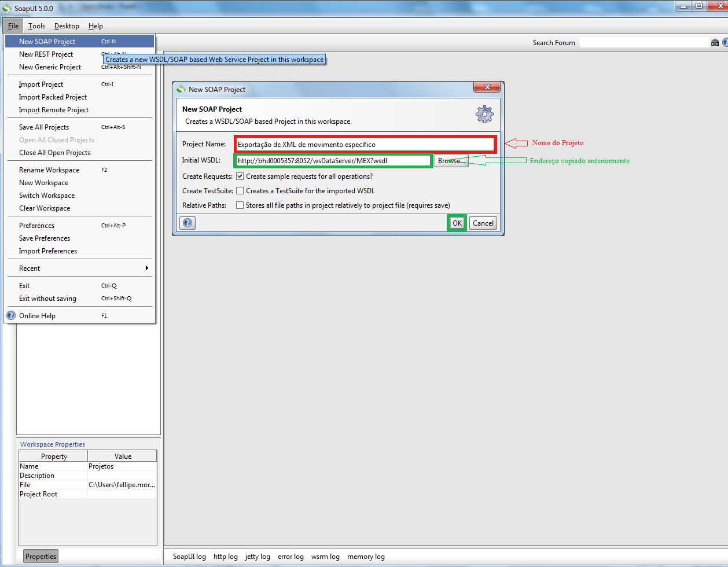Choose Switch Workspace
The image size is (728, 567).
(79, 196)
